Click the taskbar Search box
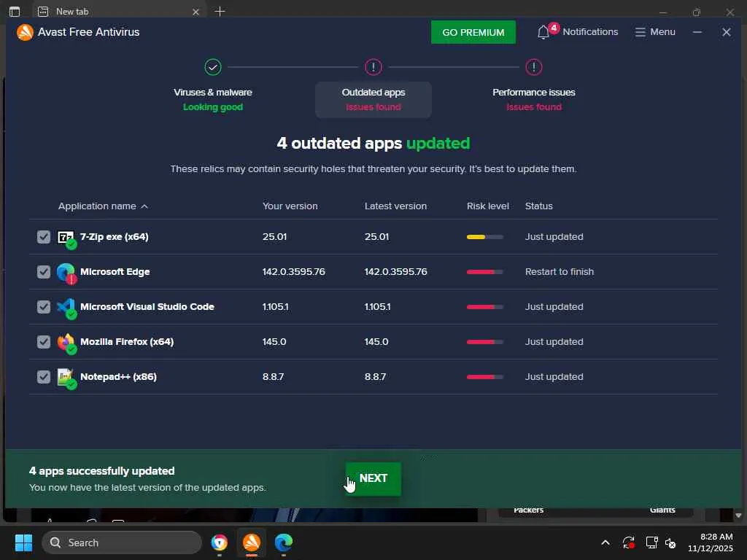 122,542
